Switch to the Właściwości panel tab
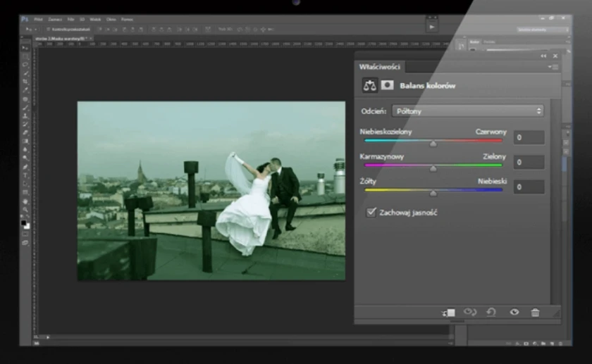This screenshot has height=364, width=592. click(380, 67)
